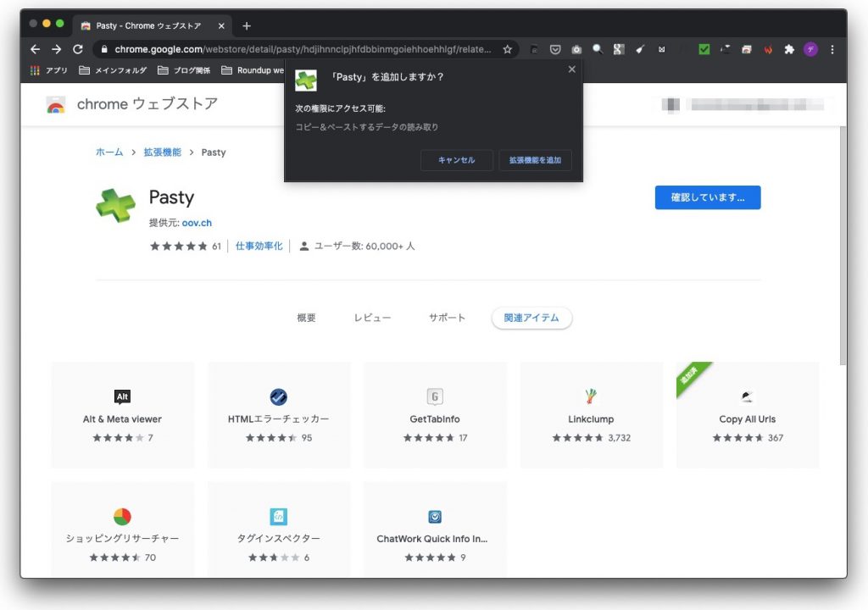Close the Pasty Chrome ウェブストア tab
This screenshot has width=868, height=610.
pos(221,26)
